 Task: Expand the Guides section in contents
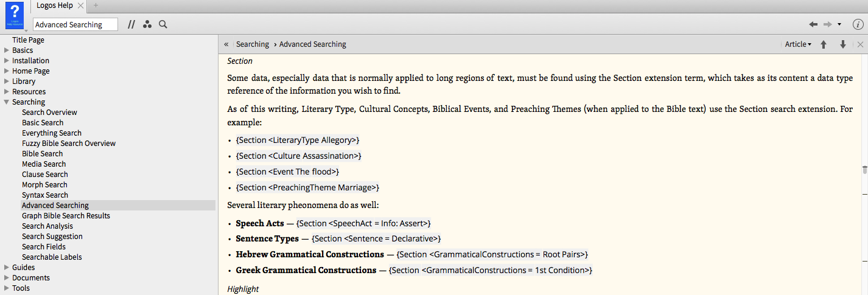coord(7,268)
